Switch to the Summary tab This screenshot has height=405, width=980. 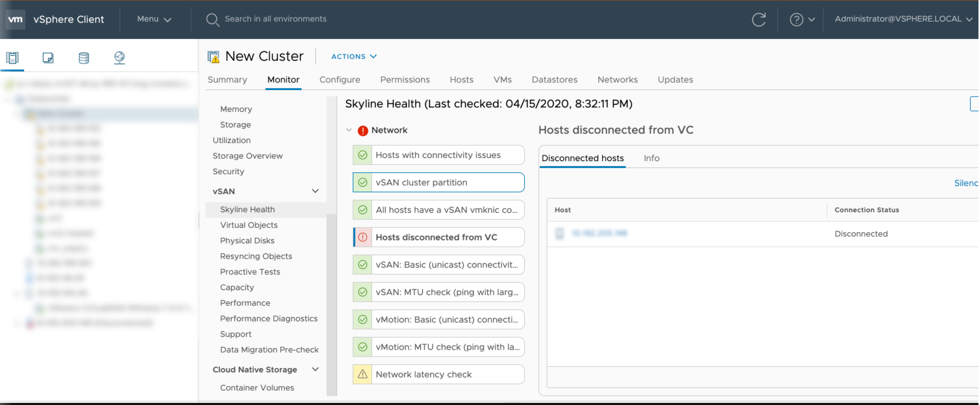227,80
